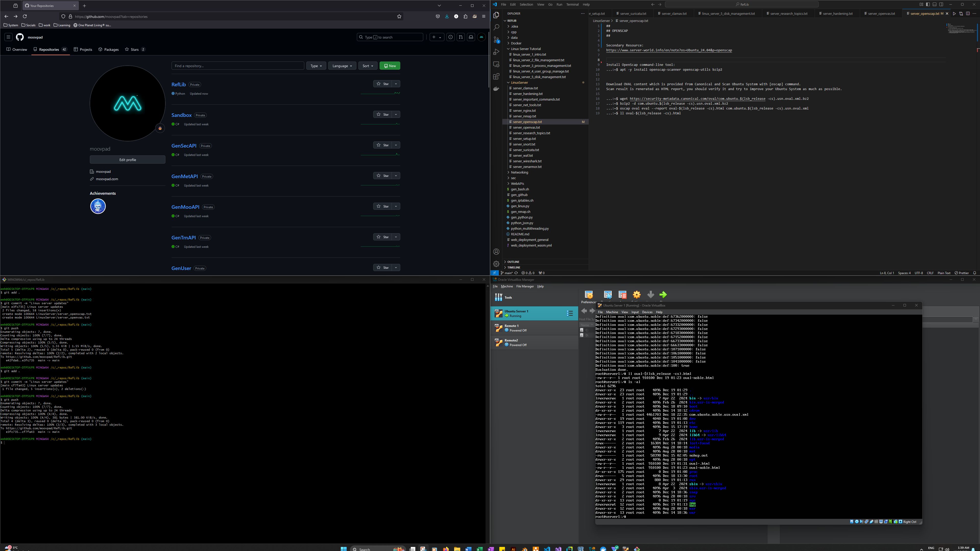Open GitHub pull requests icon in header
The height and width of the screenshot is (551, 980).
click(x=461, y=37)
